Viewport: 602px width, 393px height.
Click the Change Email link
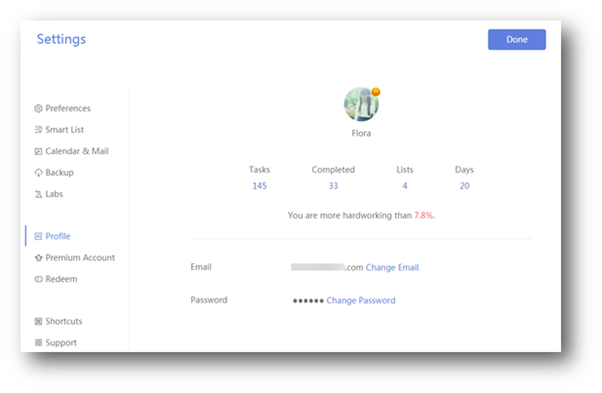tap(392, 268)
